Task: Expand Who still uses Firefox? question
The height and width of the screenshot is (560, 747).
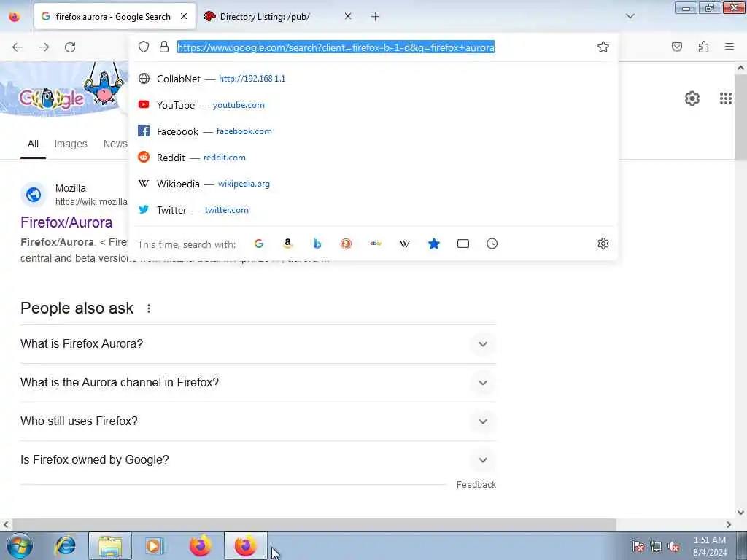Action: pos(258,421)
